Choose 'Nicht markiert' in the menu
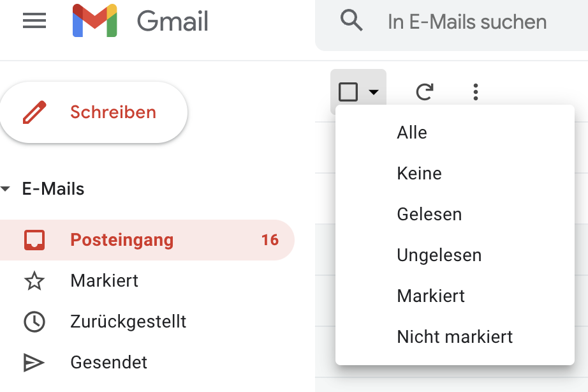 455,336
